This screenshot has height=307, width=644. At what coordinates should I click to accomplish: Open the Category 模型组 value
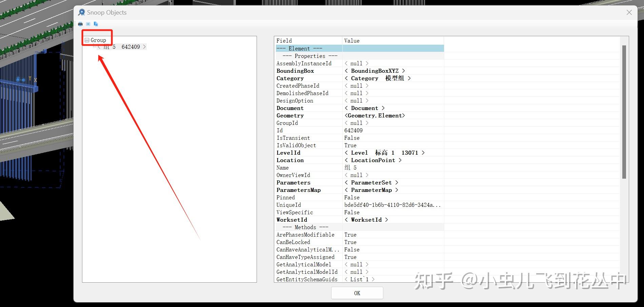point(378,79)
